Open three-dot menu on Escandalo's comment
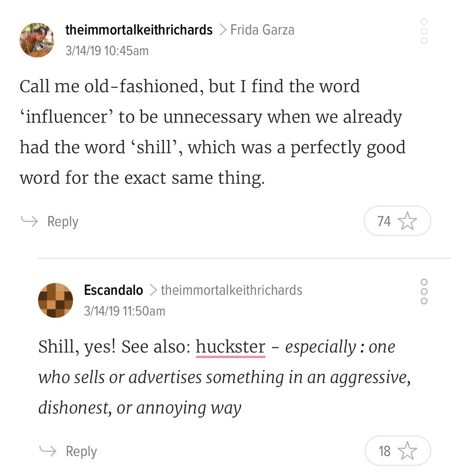451x476 pixels. click(424, 292)
